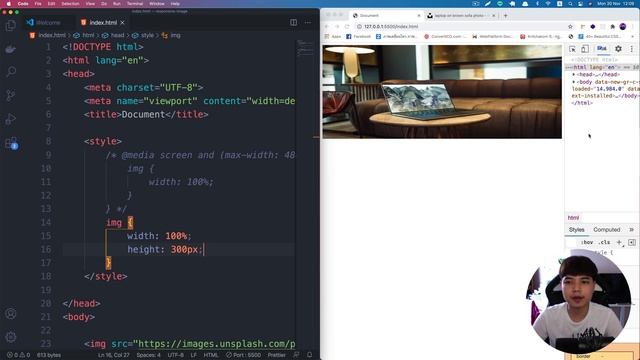The height and width of the screenshot is (360, 640).
Task: Open the Chrome Extensions puzzle icon
Action: pos(613,27)
